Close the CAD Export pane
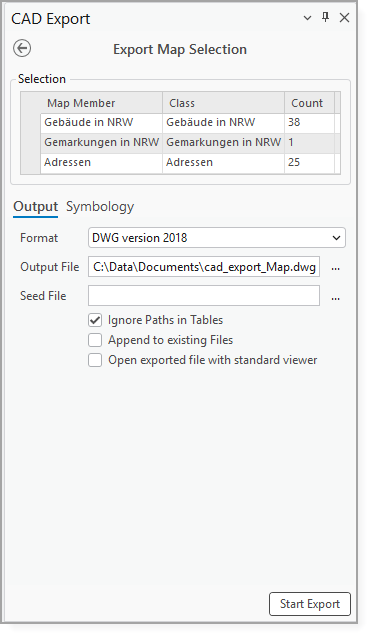 [344, 18]
